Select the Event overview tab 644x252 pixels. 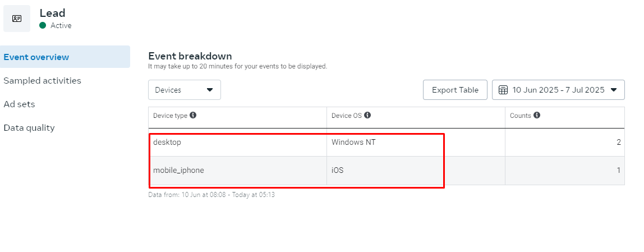pyautogui.click(x=36, y=57)
